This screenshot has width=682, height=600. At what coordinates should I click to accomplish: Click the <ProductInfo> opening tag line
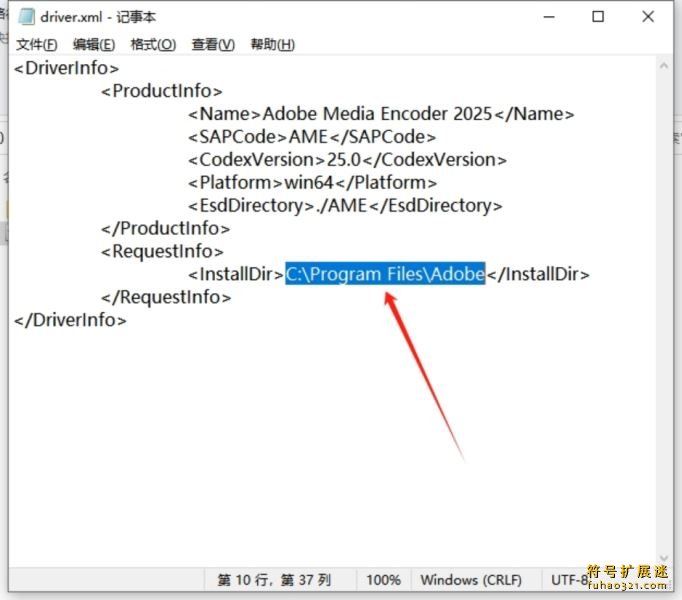coord(161,91)
